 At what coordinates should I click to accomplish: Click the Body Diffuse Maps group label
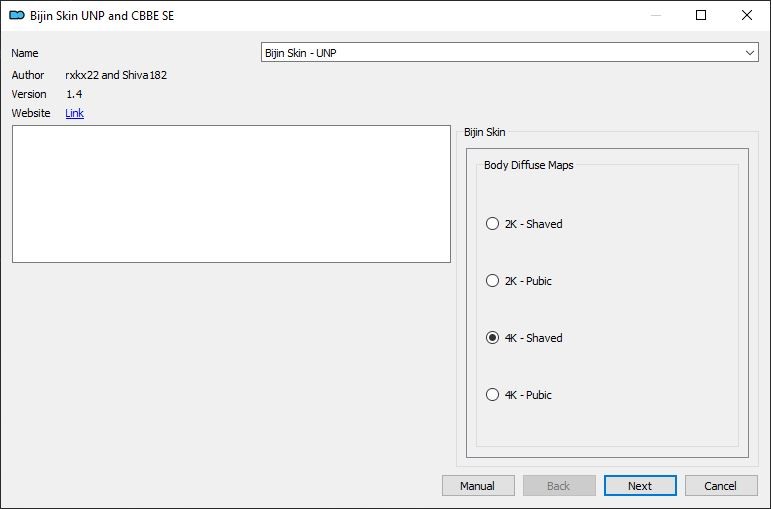[528, 165]
